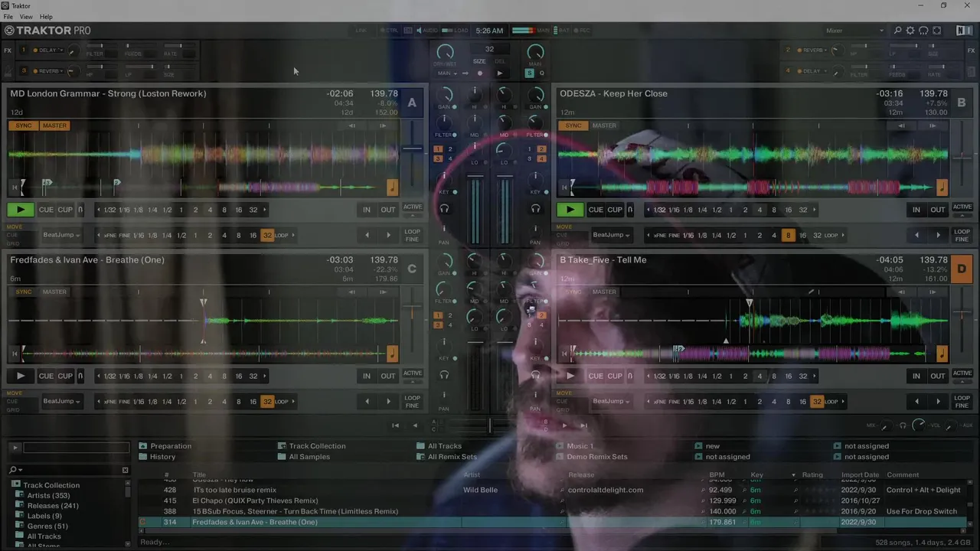Open loop recorder MAIN source dropdown
This screenshot has height=551, width=980.
click(x=446, y=73)
